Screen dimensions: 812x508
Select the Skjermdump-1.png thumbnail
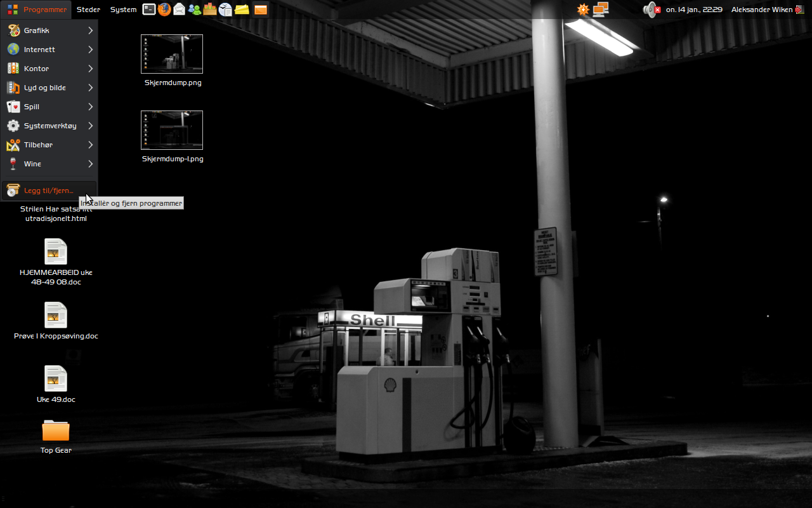pos(172,130)
